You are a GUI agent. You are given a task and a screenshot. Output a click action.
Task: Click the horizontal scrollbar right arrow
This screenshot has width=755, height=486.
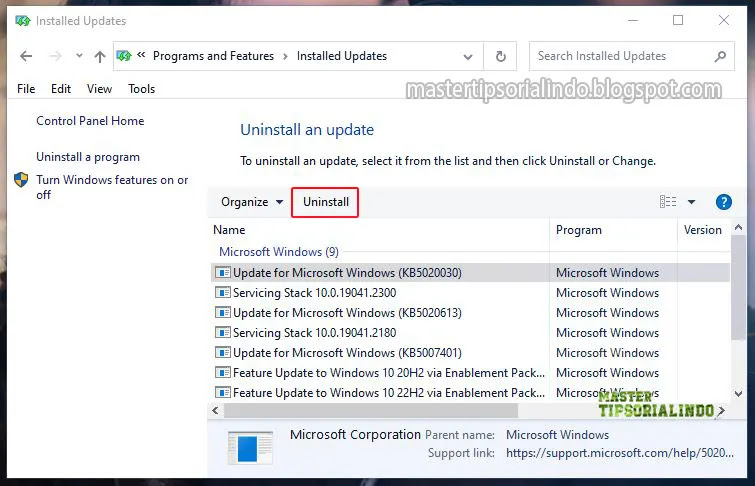click(721, 411)
